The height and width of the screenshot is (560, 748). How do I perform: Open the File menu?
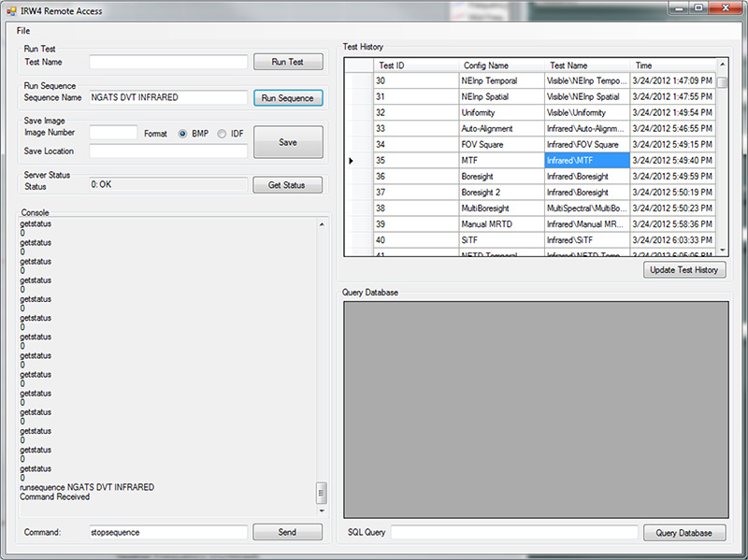(23, 31)
